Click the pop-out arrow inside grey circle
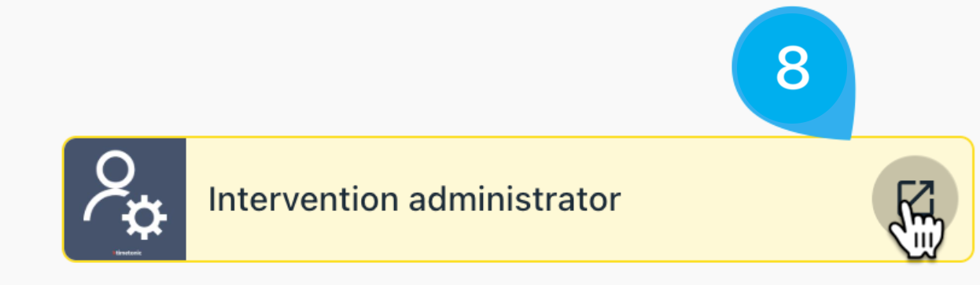The height and width of the screenshot is (285, 980). click(x=916, y=197)
